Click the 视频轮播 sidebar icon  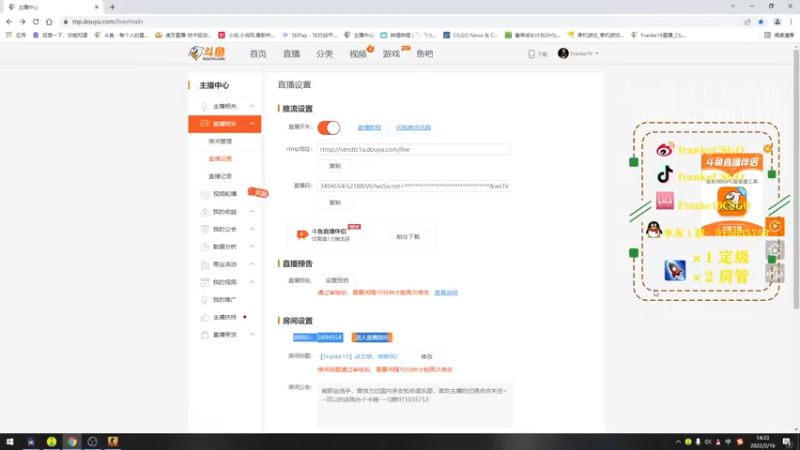click(x=205, y=194)
